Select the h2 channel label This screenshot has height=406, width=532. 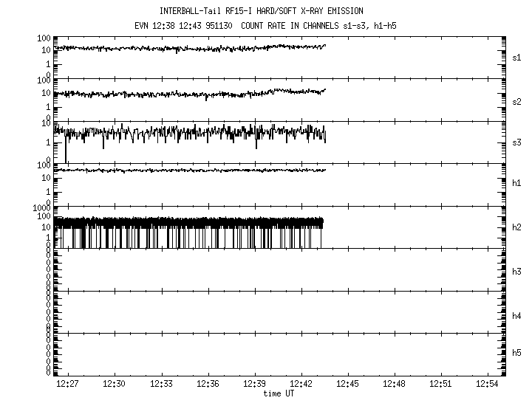pyautogui.click(x=516, y=227)
